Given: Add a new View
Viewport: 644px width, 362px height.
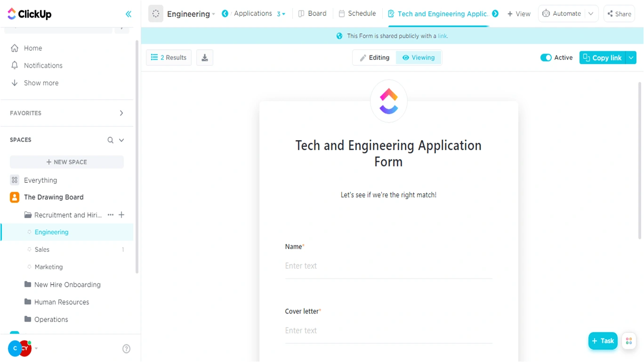Looking at the screenshot, I should [519, 14].
